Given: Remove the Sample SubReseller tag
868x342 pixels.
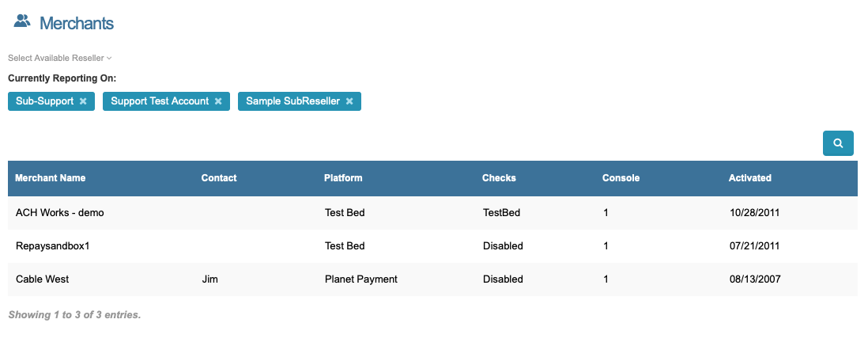Looking at the screenshot, I should 349,101.
